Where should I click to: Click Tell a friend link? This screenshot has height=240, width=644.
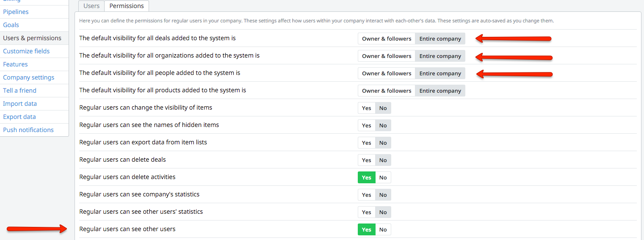[x=34, y=91]
